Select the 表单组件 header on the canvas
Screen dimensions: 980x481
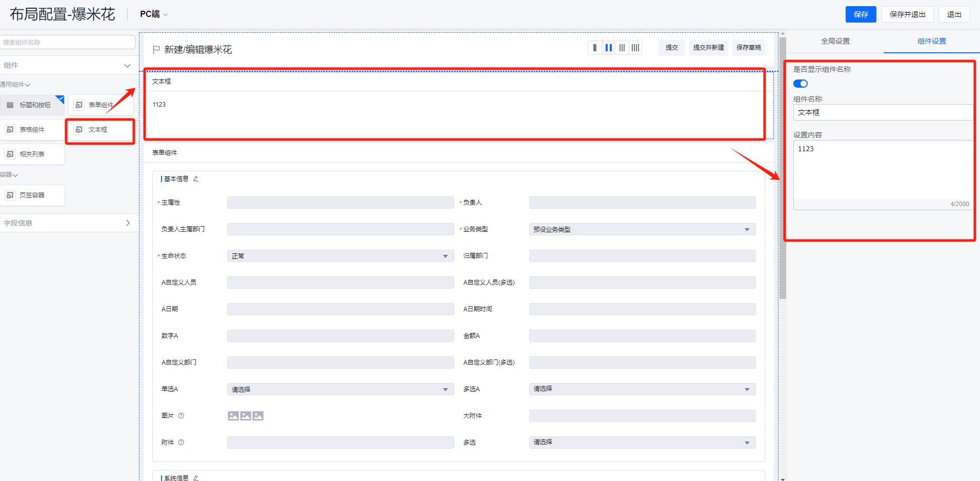165,153
